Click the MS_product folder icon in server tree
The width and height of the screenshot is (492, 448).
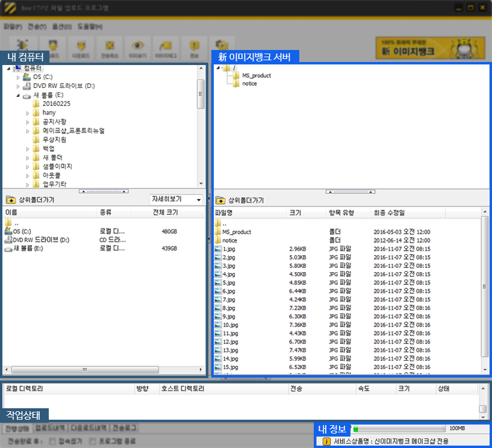pyautogui.click(x=236, y=75)
